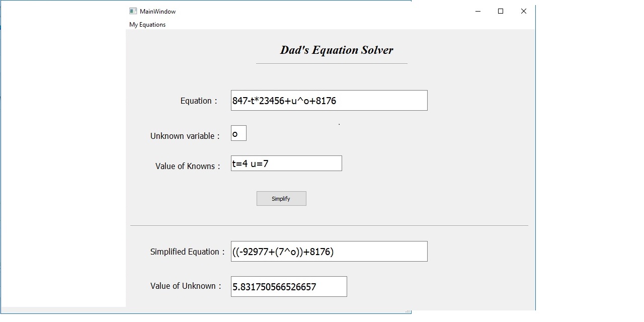Click the "Simplified Equation :" label
The height and width of the screenshot is (322, 644).
(x=187, y=252)
